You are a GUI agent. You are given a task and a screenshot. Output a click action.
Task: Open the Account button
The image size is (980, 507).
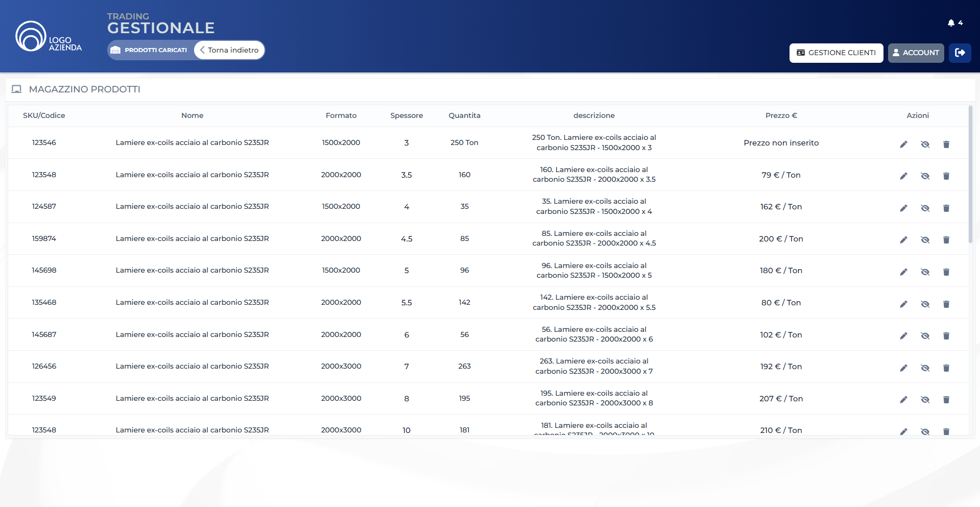click(916, 53)
